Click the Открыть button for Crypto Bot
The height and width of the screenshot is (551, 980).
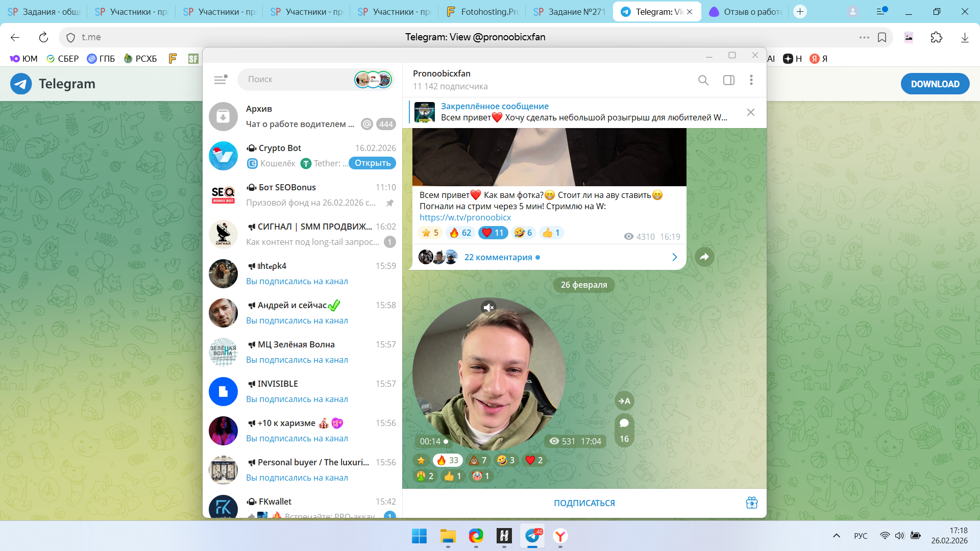[372, 163]
